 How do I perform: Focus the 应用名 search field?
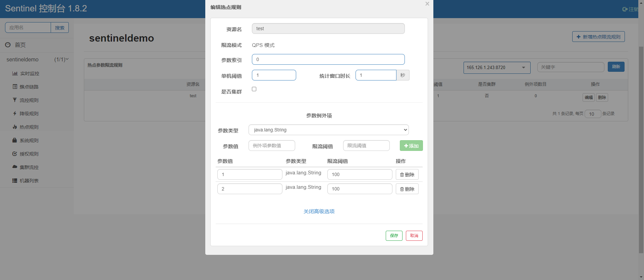click(x=28, y=27)
